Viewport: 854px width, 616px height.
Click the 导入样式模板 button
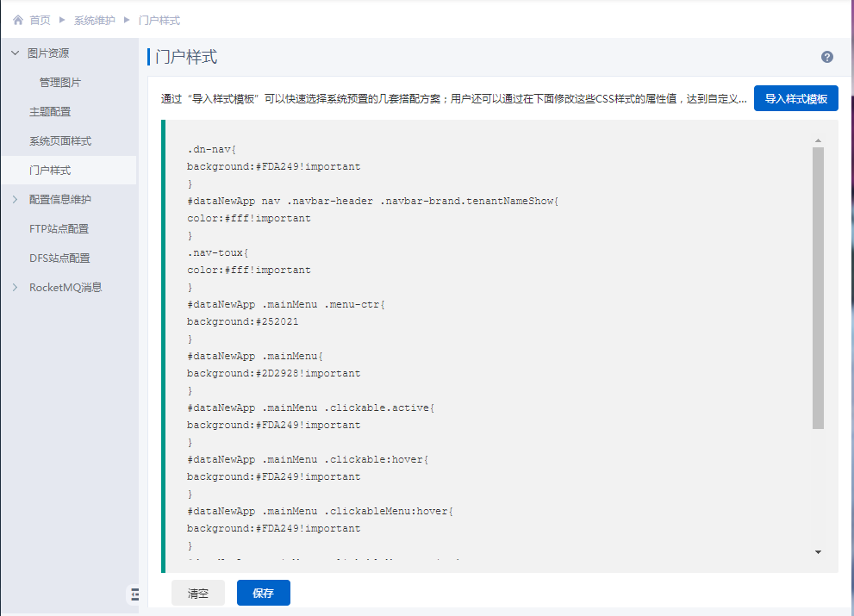[x=795, y=98]
